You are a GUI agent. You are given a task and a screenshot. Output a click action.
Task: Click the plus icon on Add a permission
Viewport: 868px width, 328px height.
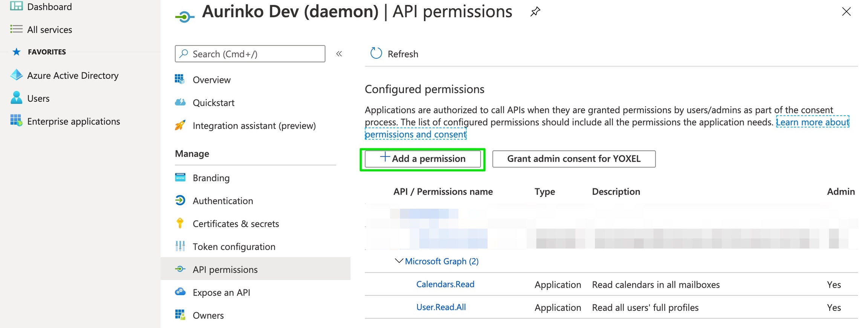[x=385, y=157]
